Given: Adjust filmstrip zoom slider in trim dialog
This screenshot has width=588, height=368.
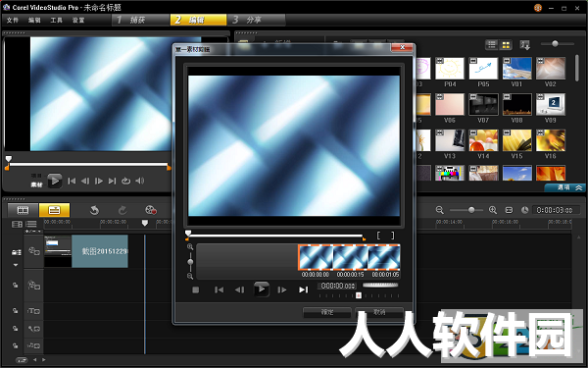Looking at the screenshot, I should click(190, 262).
